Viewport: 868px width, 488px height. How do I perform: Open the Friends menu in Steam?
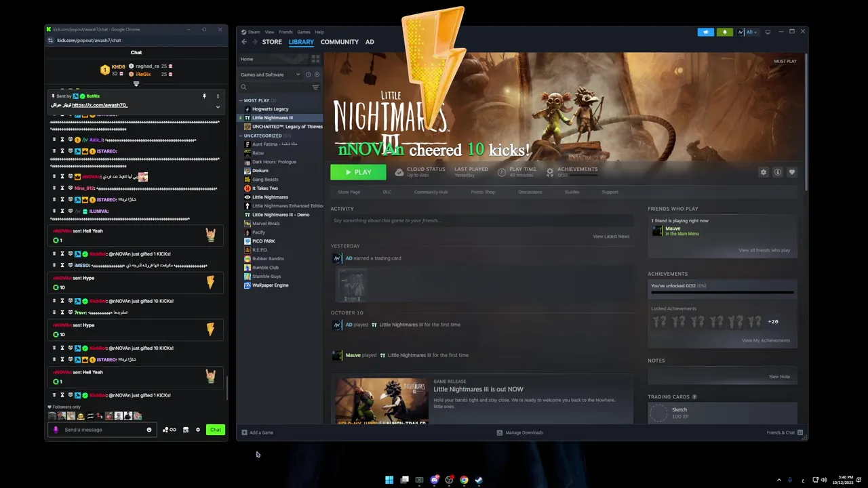click(x=285, y=32)
